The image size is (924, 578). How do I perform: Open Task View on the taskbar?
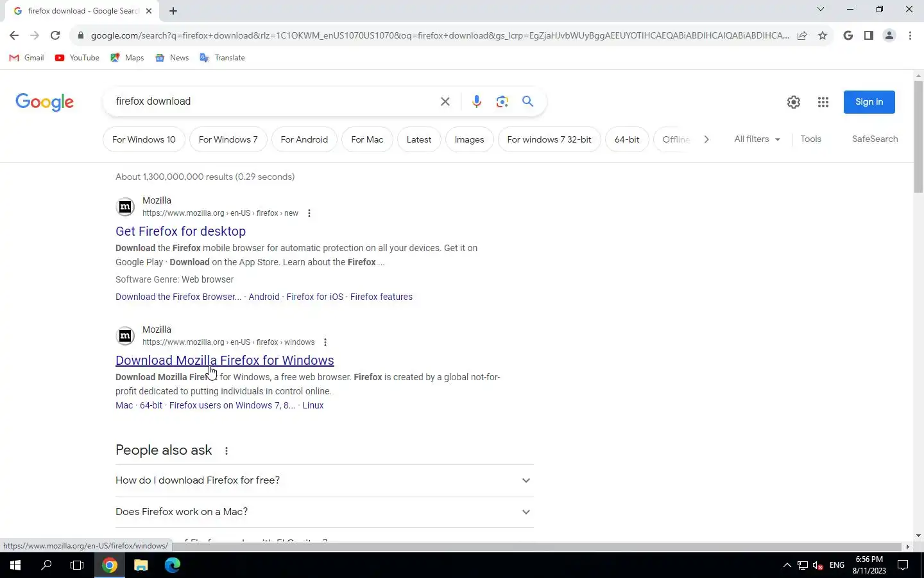click(77, 565)
